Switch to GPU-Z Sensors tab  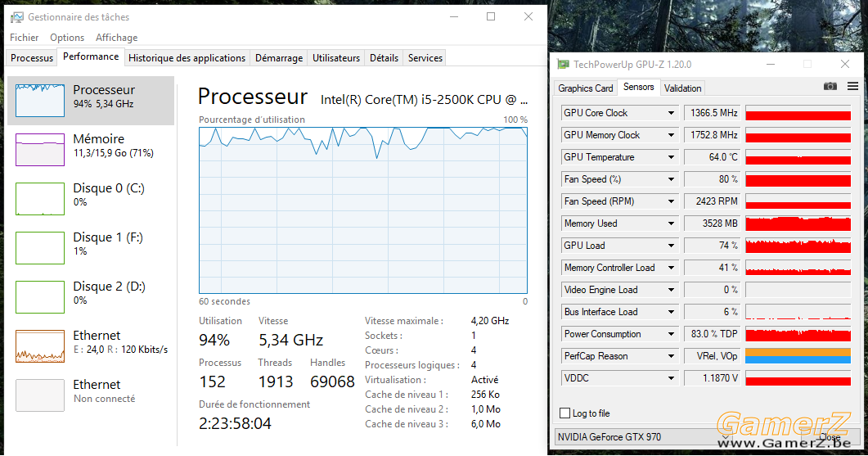(638, 87)
